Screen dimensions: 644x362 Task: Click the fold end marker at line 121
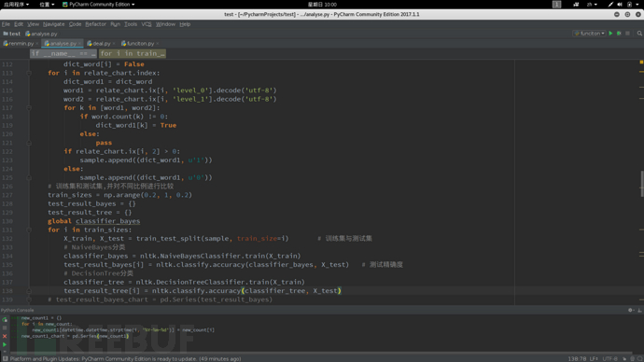(x=29, y=143)
